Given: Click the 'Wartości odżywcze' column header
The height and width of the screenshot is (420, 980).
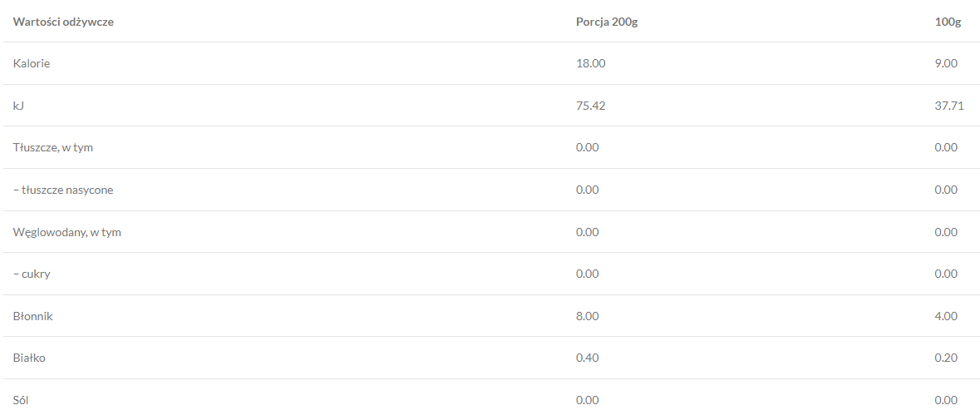Looking at the screenshot, I should click(63, 22).
